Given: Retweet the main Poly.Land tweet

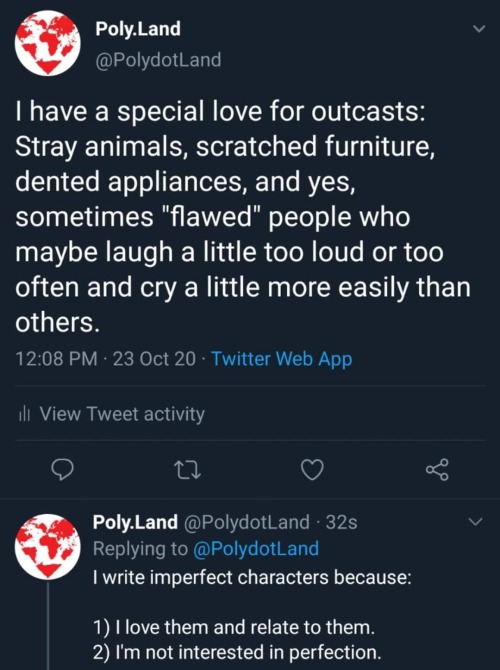Looking at the screenshot, I should coord(188,470).
